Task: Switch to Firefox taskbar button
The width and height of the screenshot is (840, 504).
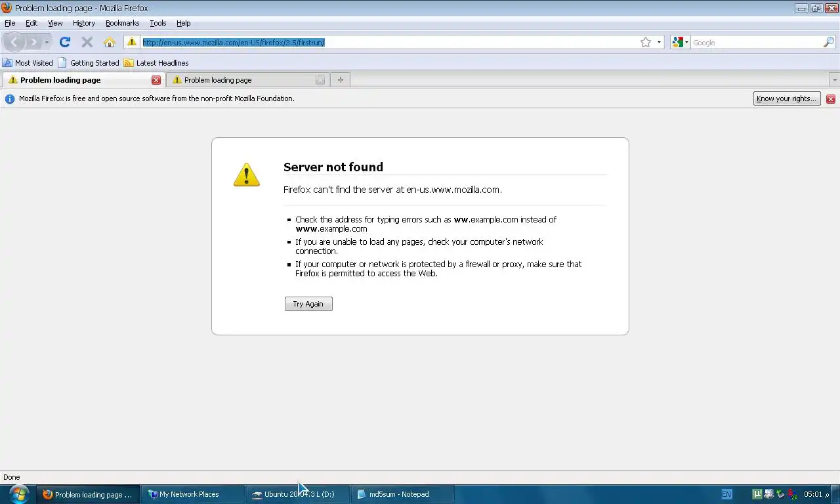Action: [89, 494]
